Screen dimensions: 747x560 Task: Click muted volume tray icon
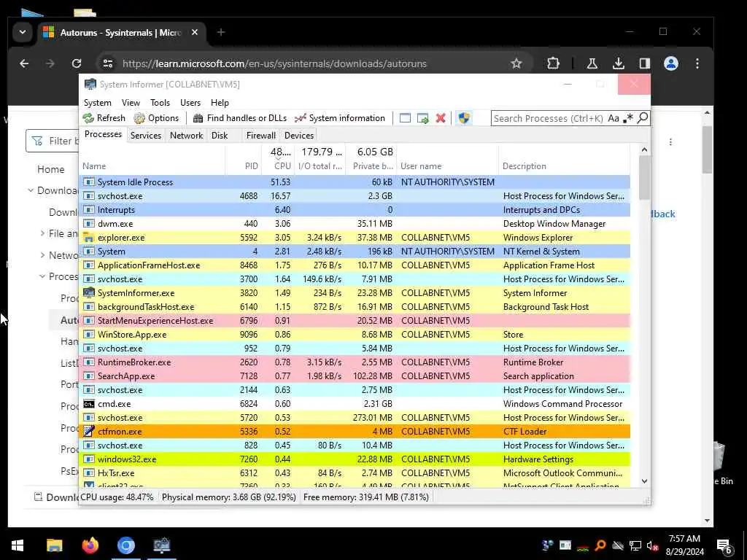653,545
